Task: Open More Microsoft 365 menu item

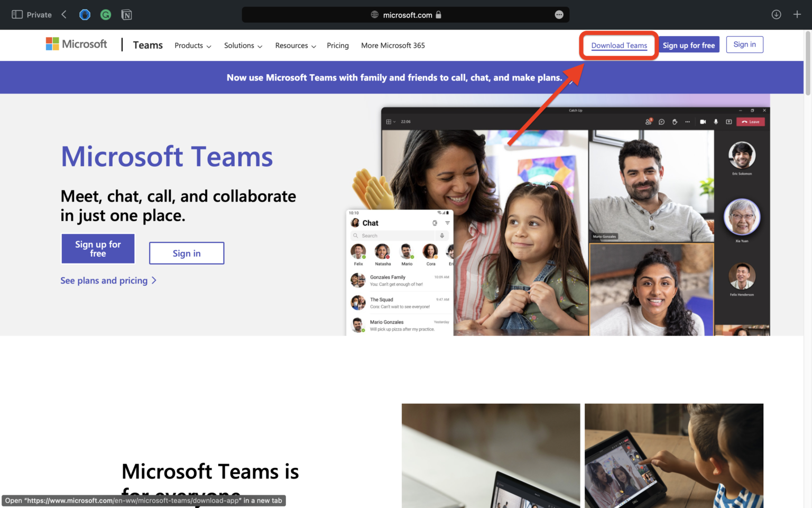Action: pos(393,46)
